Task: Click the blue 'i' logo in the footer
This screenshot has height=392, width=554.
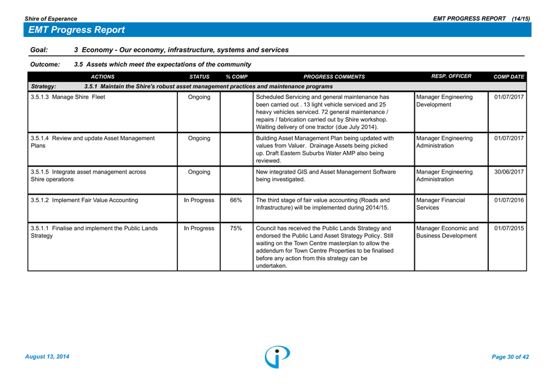Action: point(278,357)
